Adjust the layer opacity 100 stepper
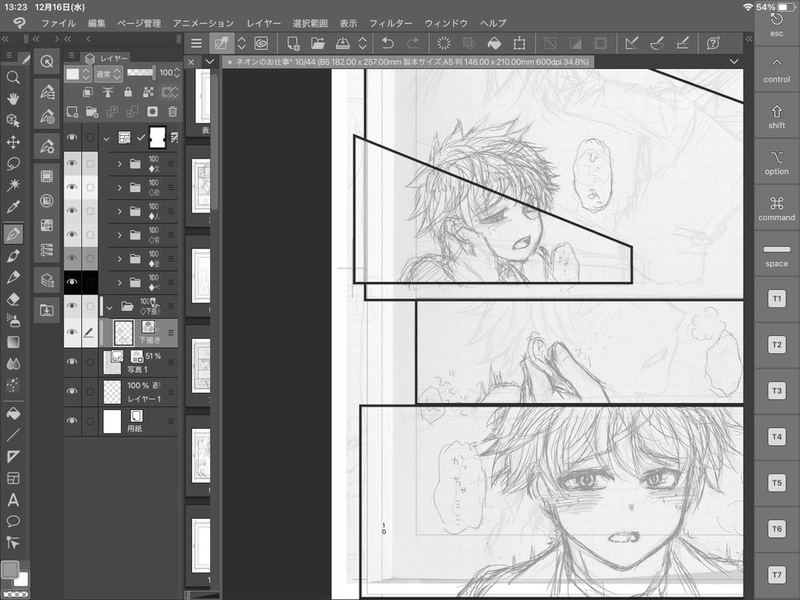The image size is (800, 600). click(177, 73)
